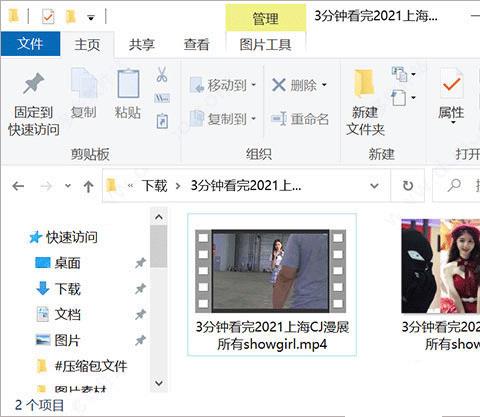Expand the Move to (移动到) dropdown arrow

coord(253,85)
